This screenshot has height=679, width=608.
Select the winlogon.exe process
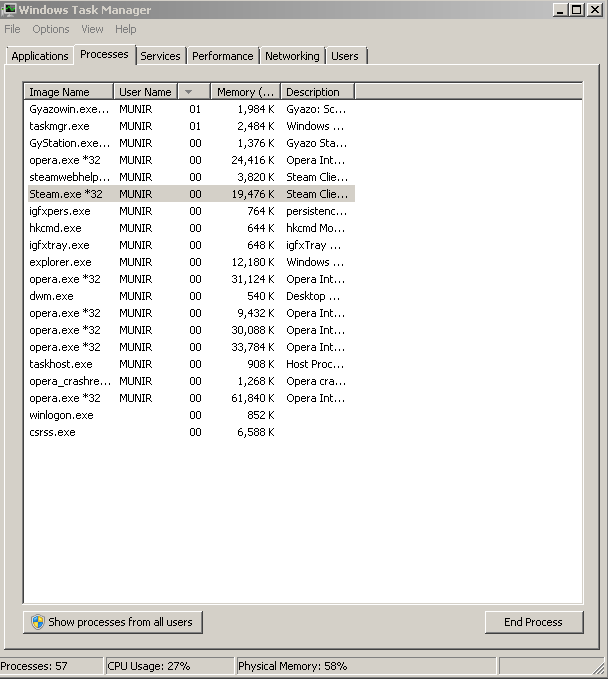191,415
